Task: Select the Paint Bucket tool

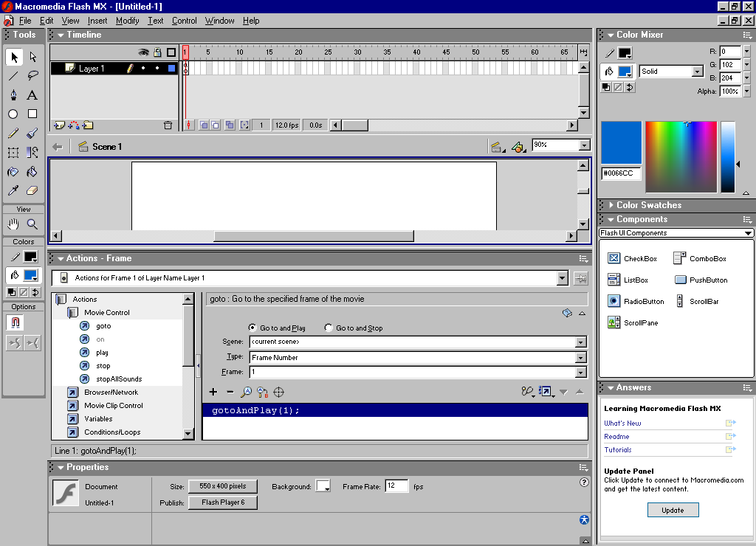Action: coord(32,172)
